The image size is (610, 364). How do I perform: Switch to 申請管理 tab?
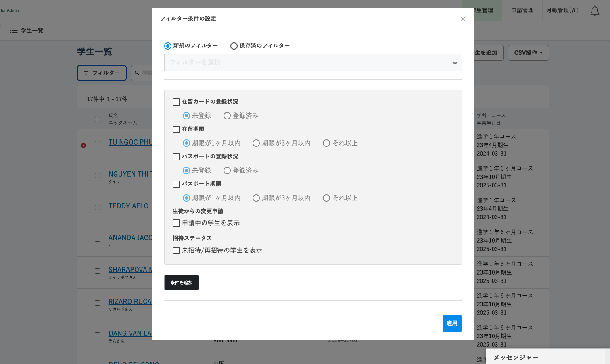pos(522,10)
